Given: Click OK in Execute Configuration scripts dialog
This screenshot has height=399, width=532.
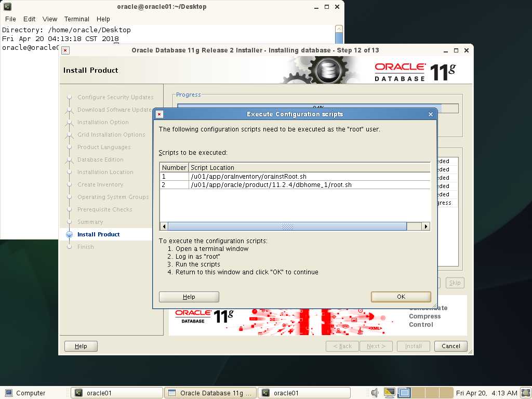Looking at the screenshot, I should point(401,297).
